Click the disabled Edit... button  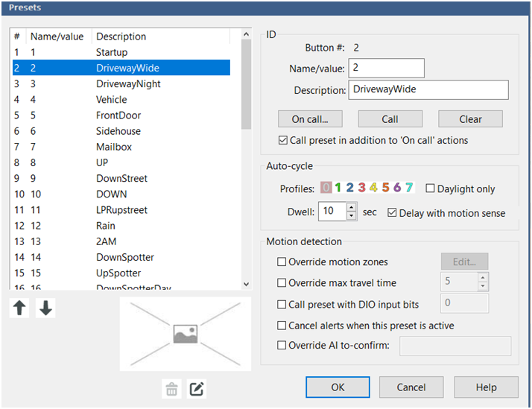point(464,261)
